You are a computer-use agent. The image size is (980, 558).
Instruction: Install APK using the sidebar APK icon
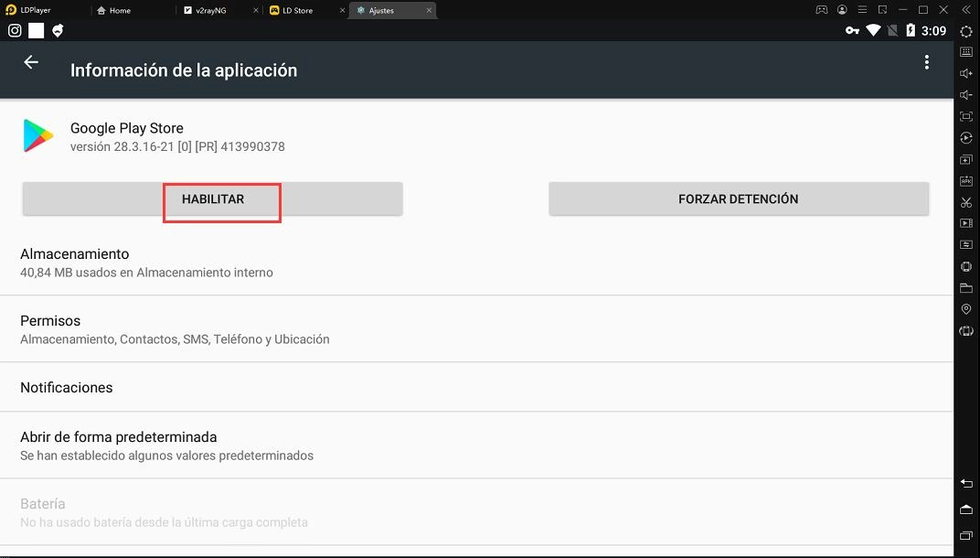pos(965,181)
